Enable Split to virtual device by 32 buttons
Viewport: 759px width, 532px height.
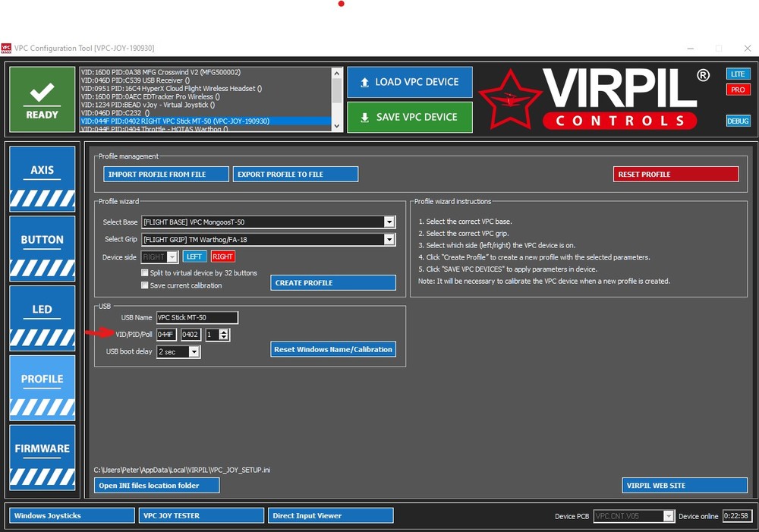pyautogui.click(x=144, y=272)
